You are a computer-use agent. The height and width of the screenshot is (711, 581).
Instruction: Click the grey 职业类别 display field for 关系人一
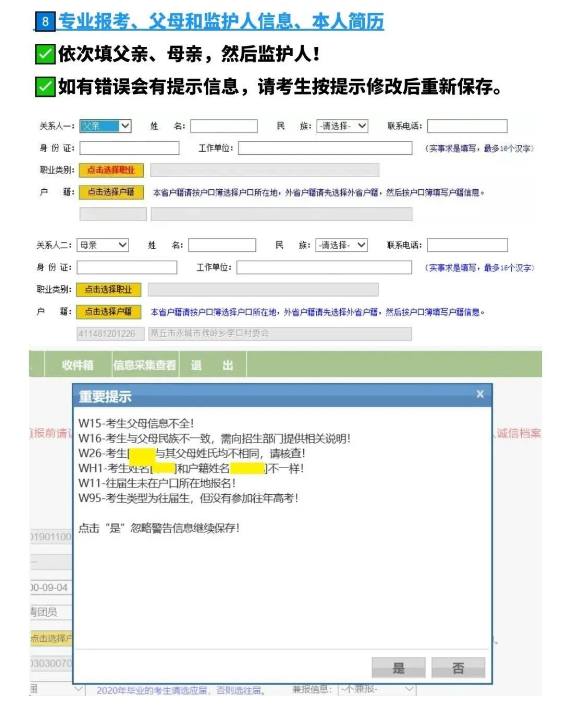coord(264,170)
